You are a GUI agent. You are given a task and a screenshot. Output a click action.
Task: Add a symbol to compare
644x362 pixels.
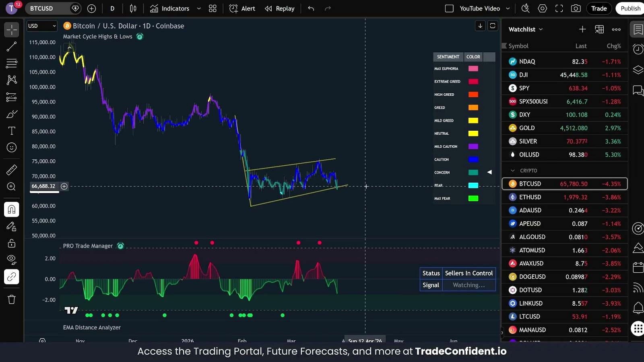click(x=91, y=8)
